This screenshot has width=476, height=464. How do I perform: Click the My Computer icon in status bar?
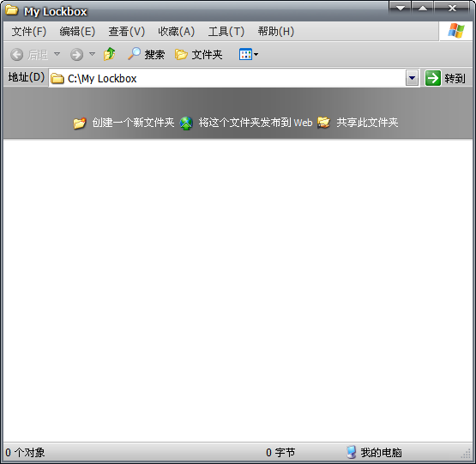point(351,452)
